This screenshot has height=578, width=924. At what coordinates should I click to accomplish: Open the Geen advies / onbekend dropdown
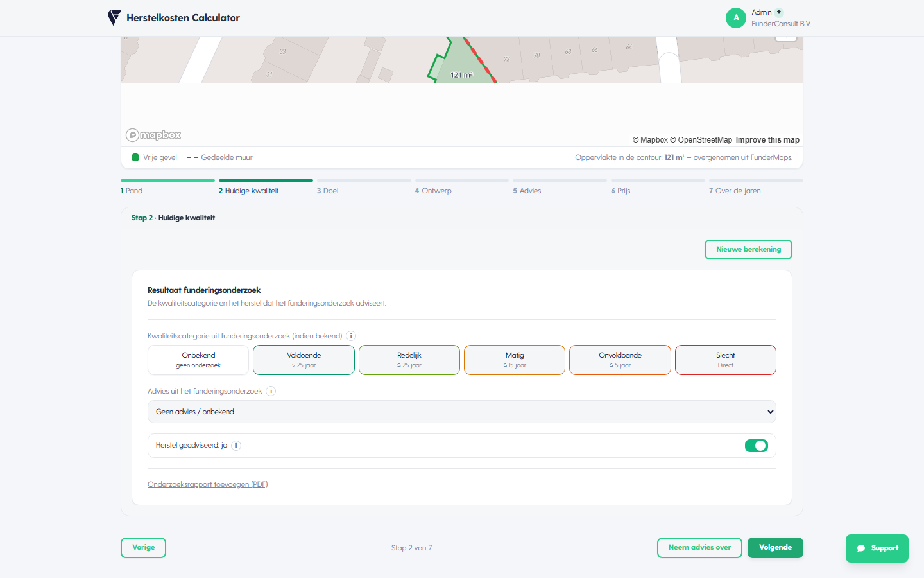coord(462,412)
